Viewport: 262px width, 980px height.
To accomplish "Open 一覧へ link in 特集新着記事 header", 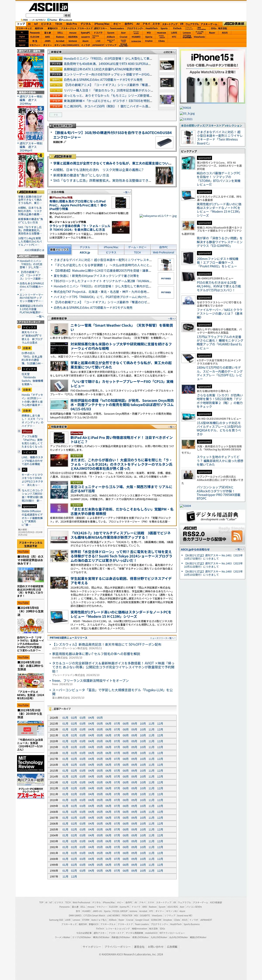I will click(172, 427).
